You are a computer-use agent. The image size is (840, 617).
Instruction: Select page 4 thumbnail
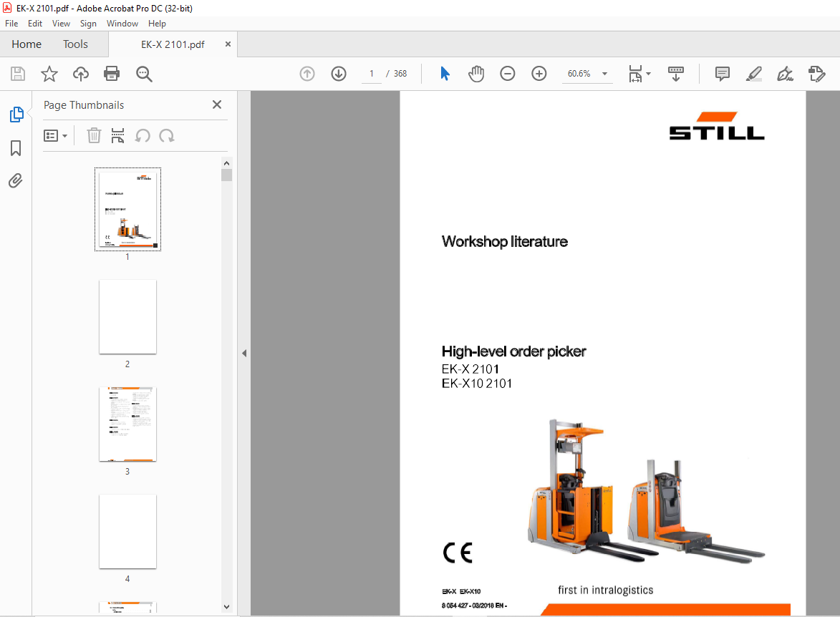(x=127, y=531)
